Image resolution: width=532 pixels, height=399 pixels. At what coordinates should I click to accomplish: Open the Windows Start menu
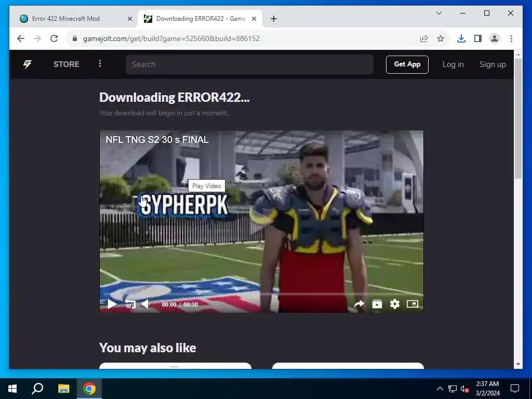coord(12,389)
